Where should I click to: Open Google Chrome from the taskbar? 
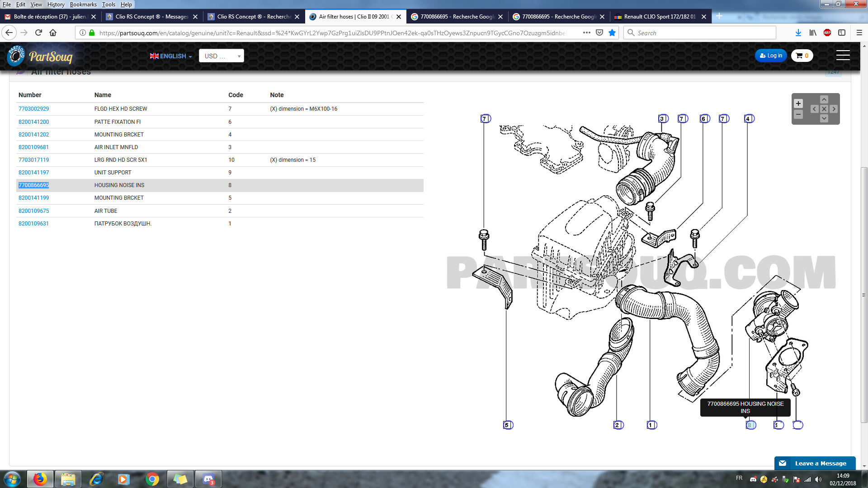[x=152, y=479]
